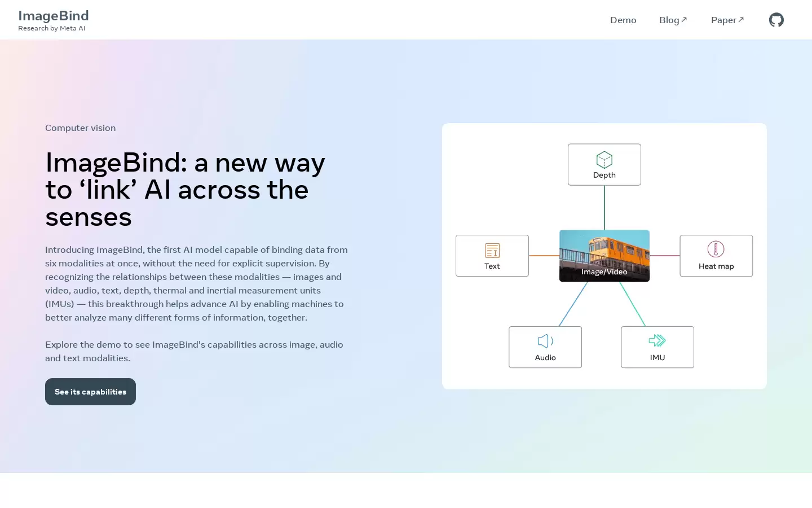Click the Audio label in diagram

point(545,358)
